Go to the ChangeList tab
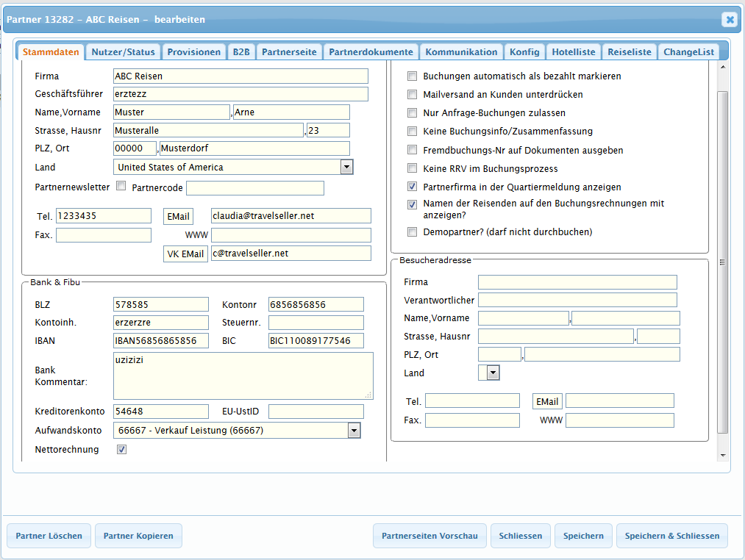 [x=688, y=52]
